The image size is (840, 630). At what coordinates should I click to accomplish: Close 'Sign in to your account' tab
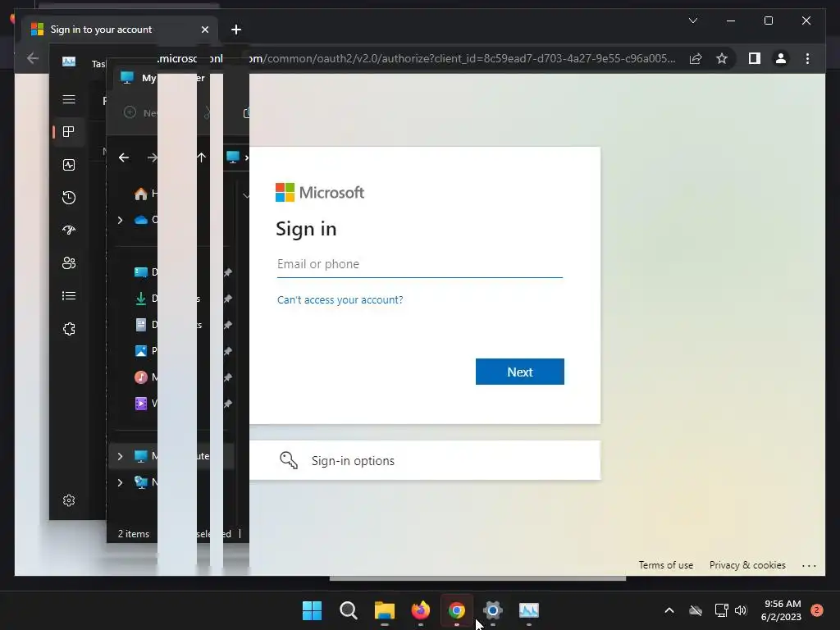(204, 30)
